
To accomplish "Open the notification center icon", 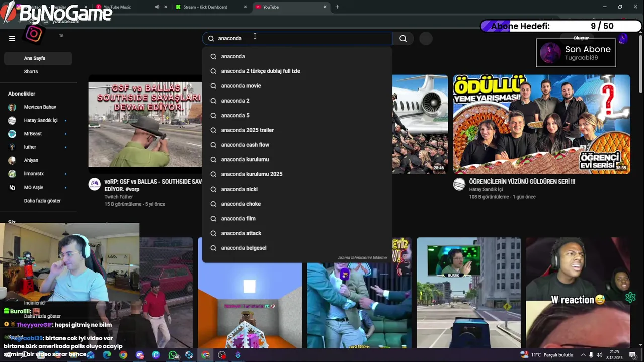I will [633, 355].
